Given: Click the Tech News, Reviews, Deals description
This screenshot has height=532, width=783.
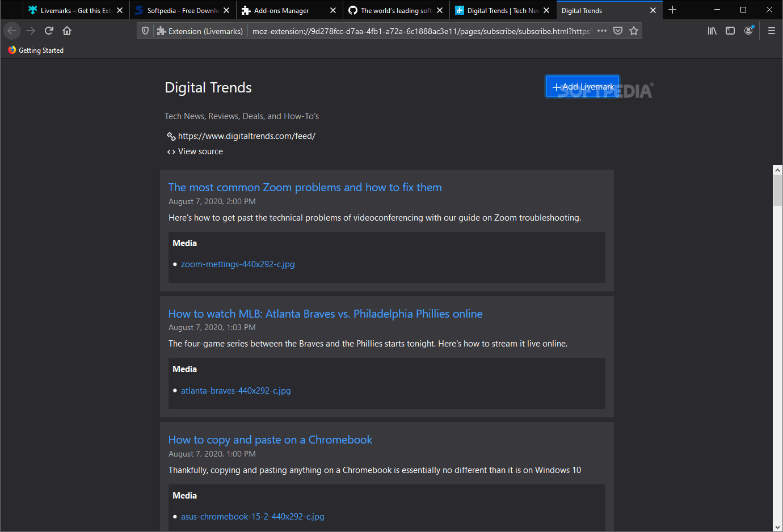Looking at the screenshot, I should point(242,116).
